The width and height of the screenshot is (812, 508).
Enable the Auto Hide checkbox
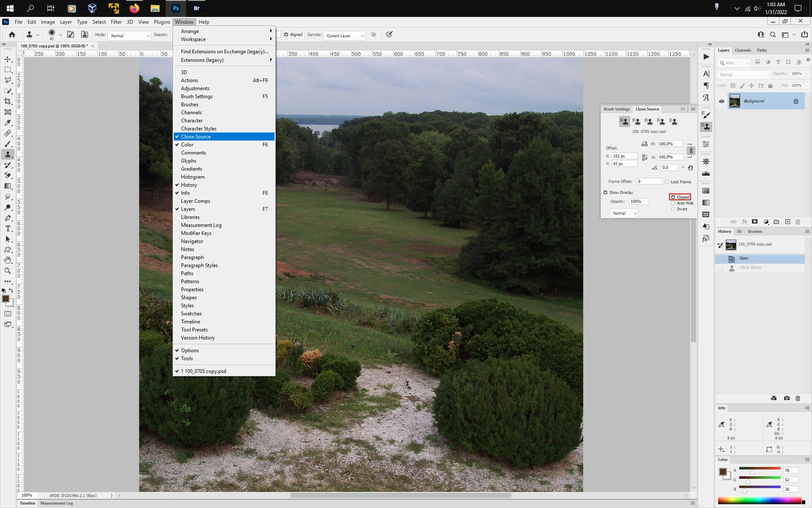[673, 203]
